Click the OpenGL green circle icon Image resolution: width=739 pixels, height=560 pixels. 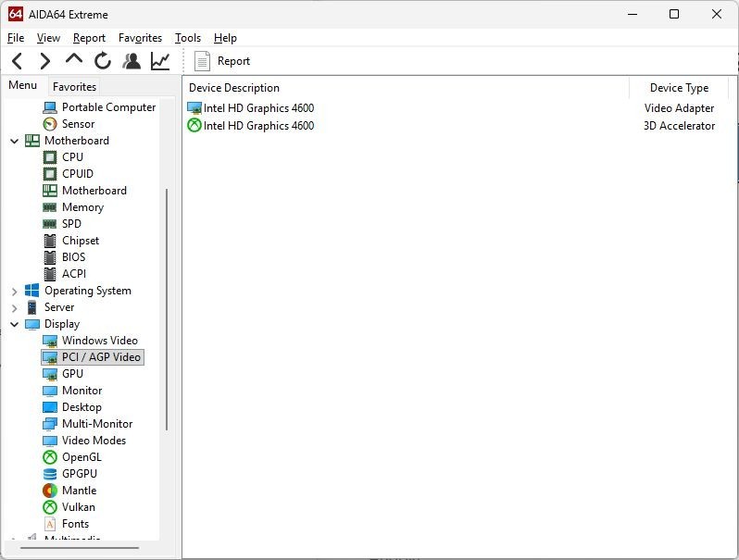tap(50, 457)
